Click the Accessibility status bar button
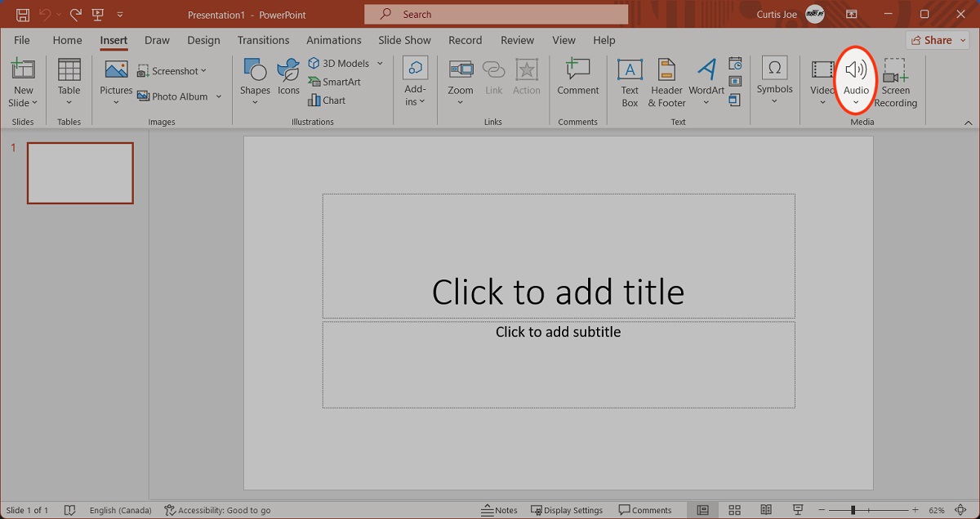The image size is (980, 519). tap(218, 509)
